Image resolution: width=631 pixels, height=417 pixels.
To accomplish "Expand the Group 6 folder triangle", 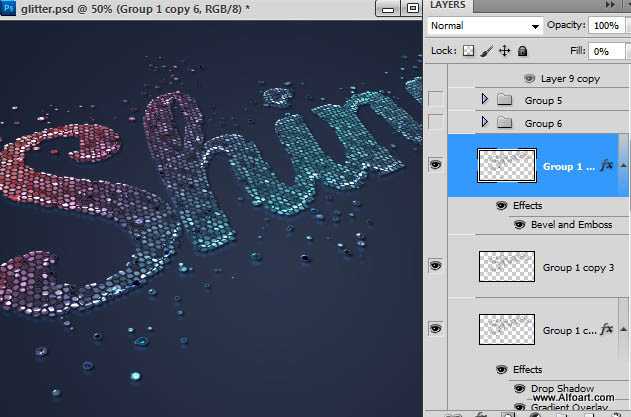I will tap(485, 123).
